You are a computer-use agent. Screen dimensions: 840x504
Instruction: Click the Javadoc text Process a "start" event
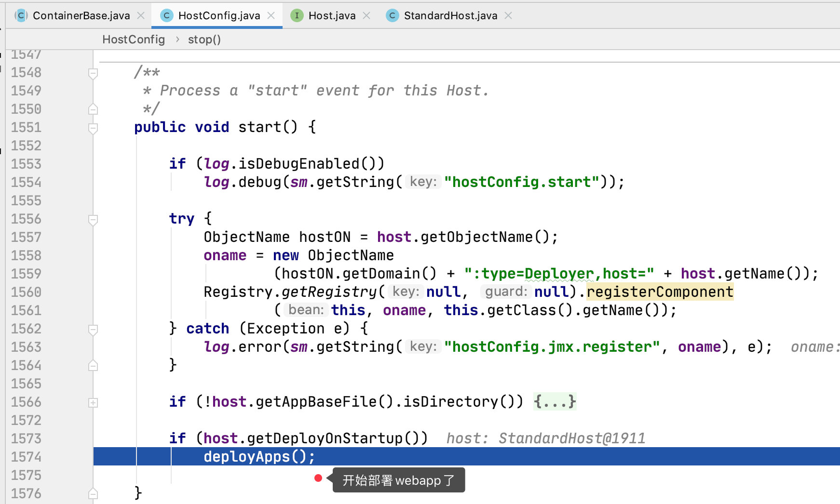pos(260,90)
